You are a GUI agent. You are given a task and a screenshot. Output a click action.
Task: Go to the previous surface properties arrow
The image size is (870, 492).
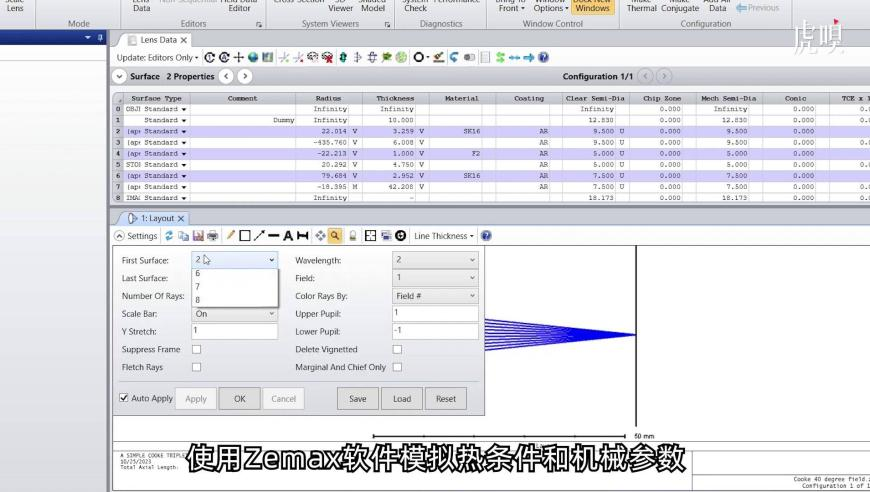(x=226, y=76)
